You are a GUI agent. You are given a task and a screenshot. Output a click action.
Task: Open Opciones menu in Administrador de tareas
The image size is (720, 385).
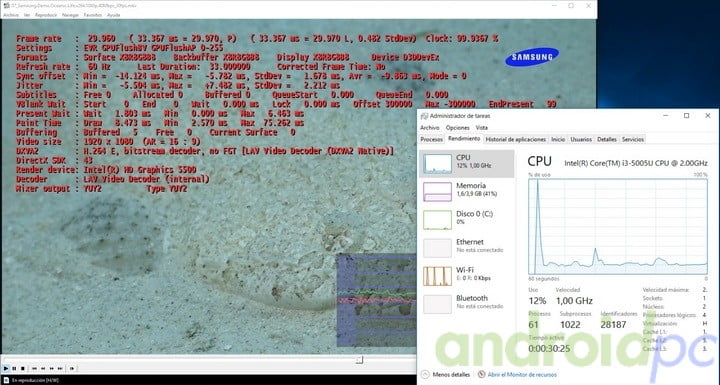click(458, 128)
